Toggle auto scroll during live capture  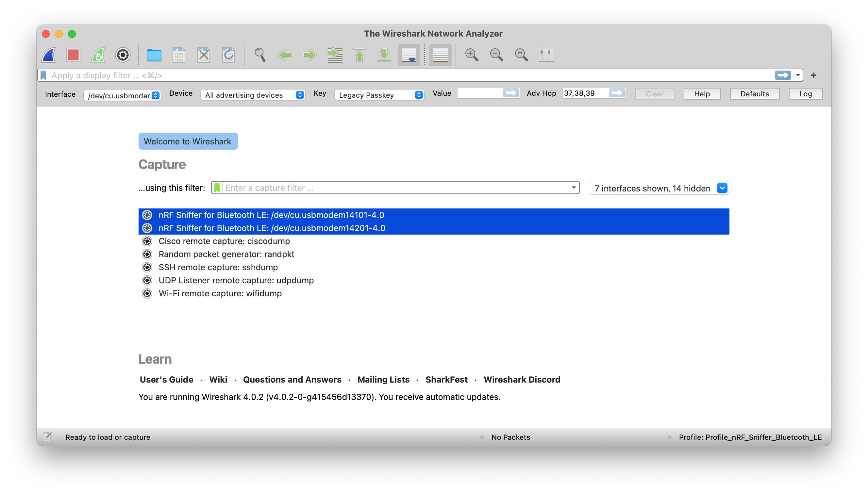point(409,55)
